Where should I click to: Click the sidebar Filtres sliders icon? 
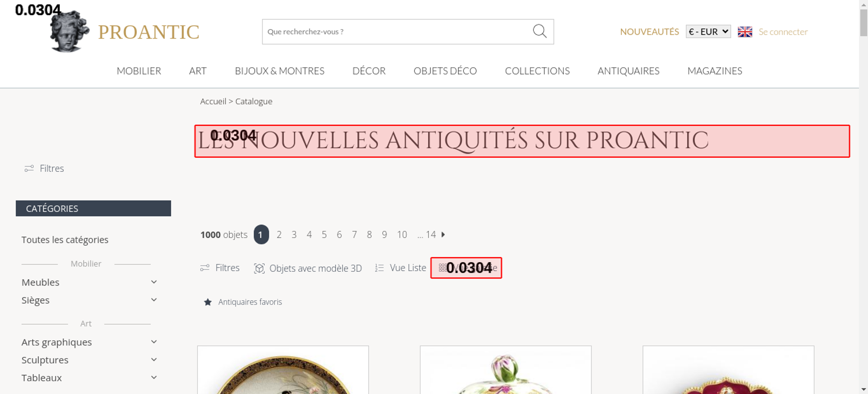[x=29, y=168]
